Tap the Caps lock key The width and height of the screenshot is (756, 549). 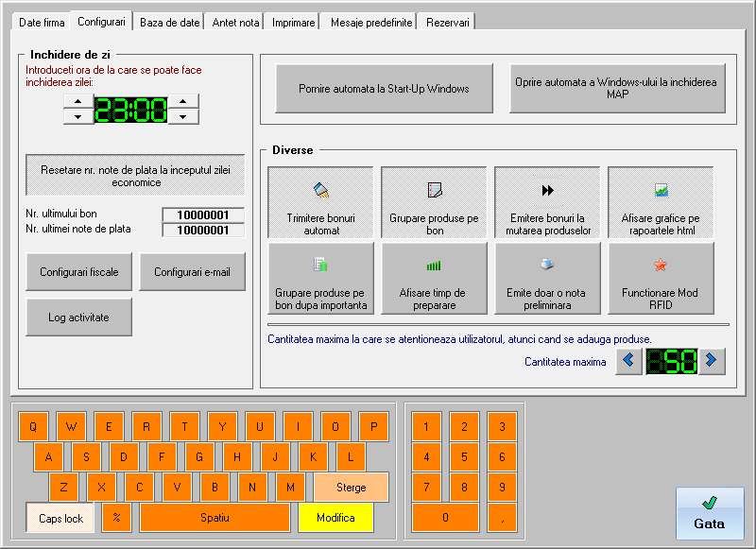[60, 518]
